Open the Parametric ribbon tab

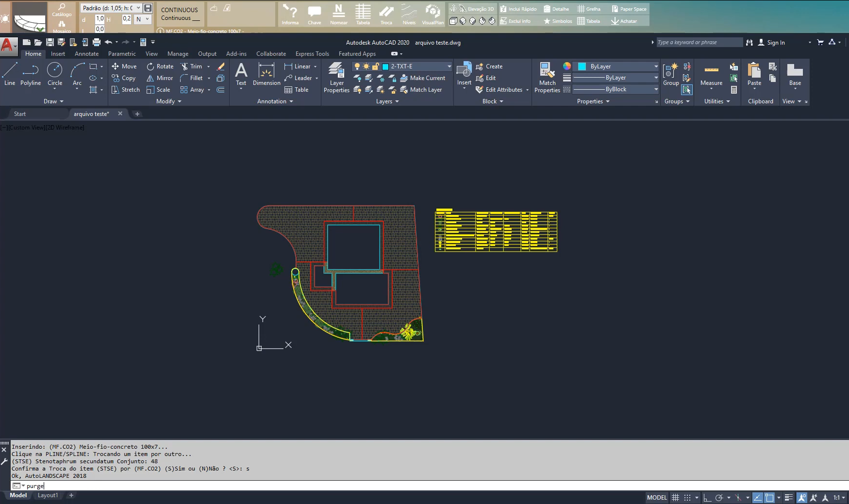[x=122, y=54]
